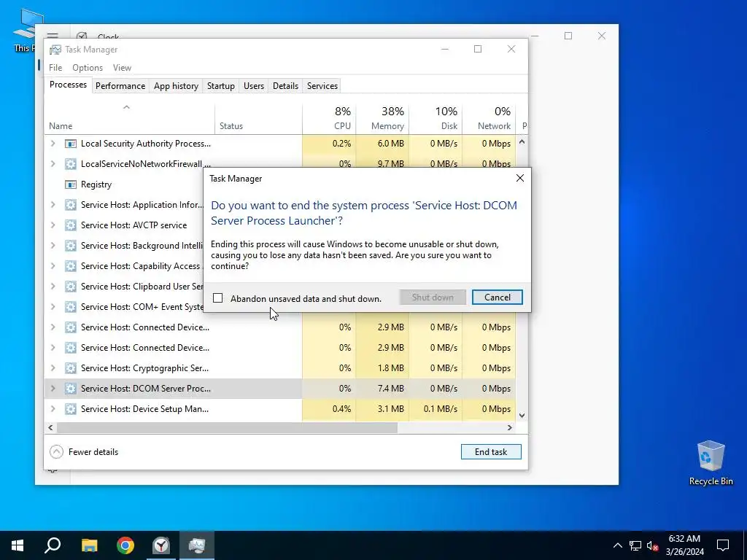747x560 pixels.
Task: Expand Service Host: Cryptographic Services row
Action: pyautogui.click(x=53, y=368)
